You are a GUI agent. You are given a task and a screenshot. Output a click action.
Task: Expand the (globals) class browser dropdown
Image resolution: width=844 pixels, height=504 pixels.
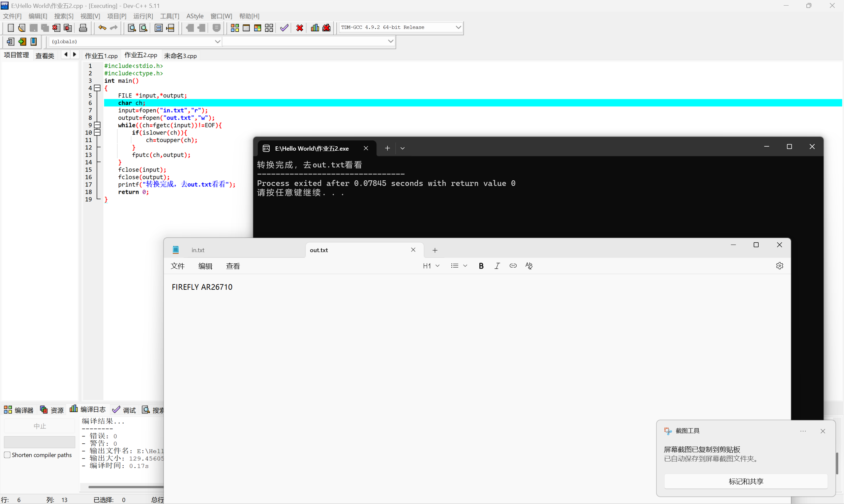[218, 41]
